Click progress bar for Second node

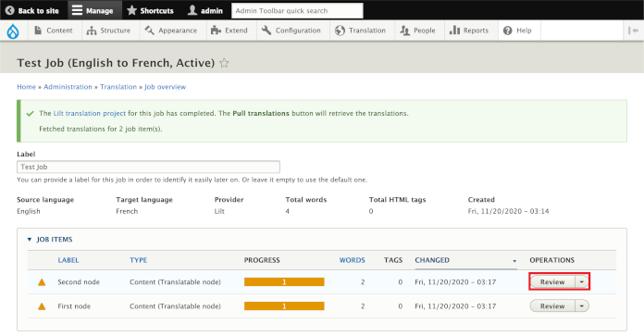284,282
